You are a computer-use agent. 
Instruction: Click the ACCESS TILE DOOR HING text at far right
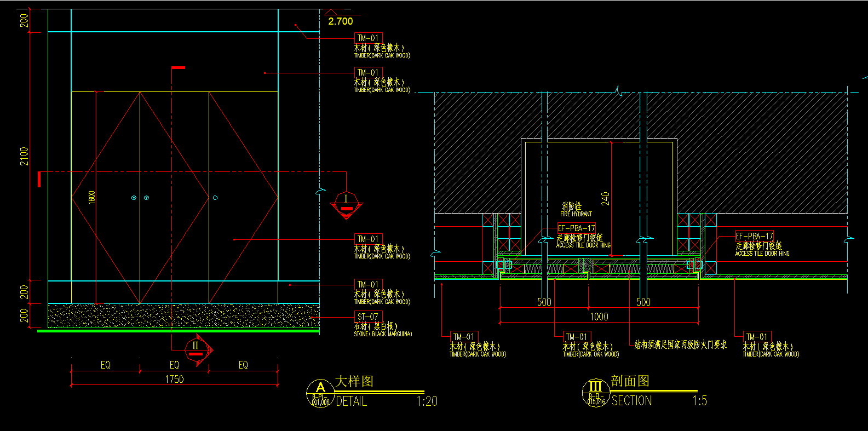point(762,254)
